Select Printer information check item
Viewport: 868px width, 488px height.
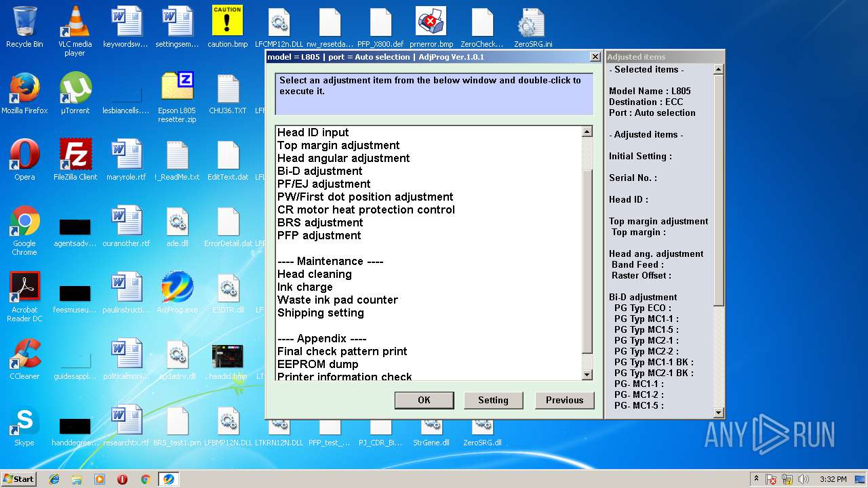[x=344, y=376]
